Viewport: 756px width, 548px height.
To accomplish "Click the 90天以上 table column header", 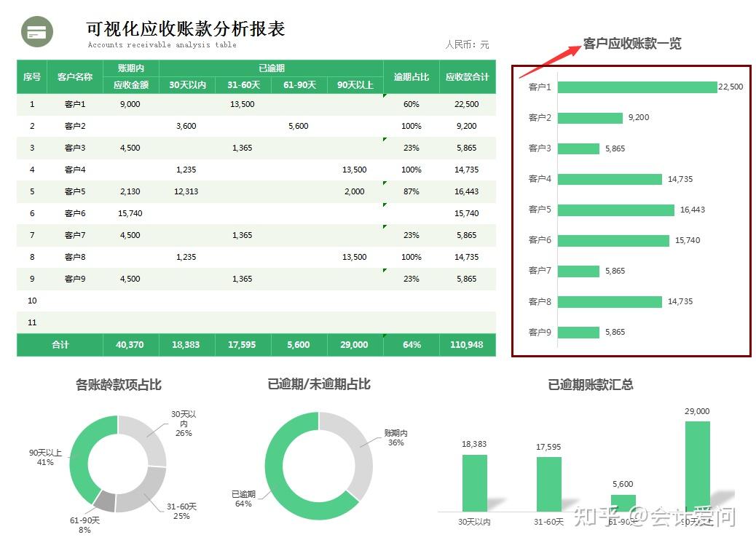I will (355, 85).
